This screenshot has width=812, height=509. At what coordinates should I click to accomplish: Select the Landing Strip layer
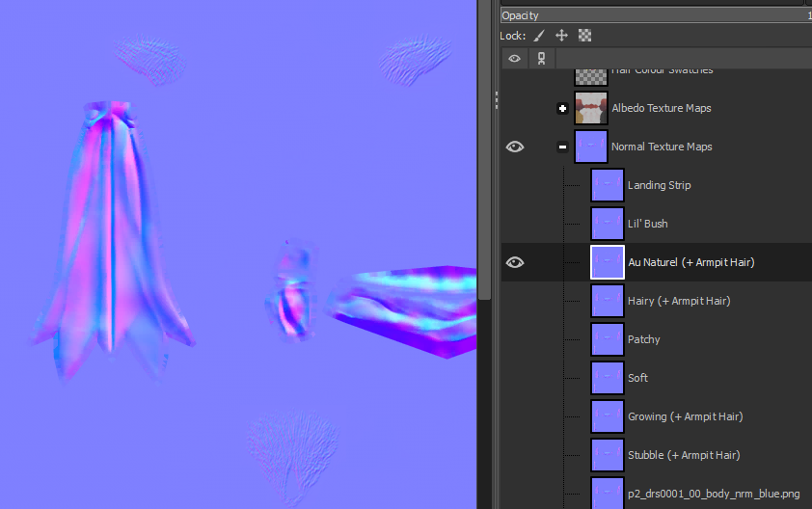tap(660, 185)
